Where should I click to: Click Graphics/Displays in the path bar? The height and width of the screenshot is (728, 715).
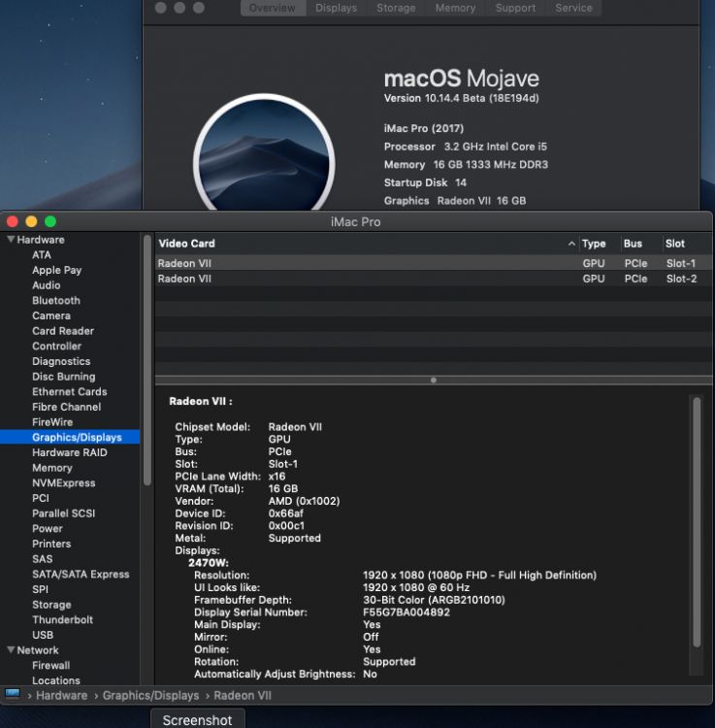coord(150,696)
